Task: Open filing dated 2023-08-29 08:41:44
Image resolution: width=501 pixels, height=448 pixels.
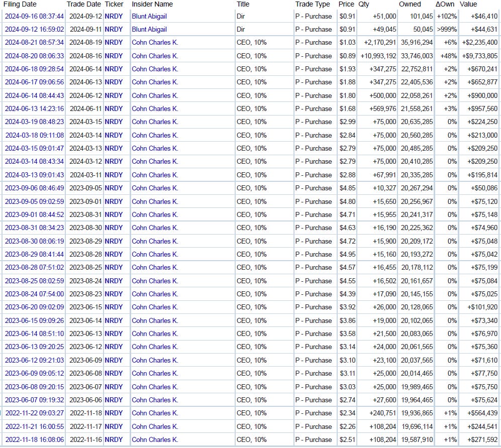Action: pos(34,254)
